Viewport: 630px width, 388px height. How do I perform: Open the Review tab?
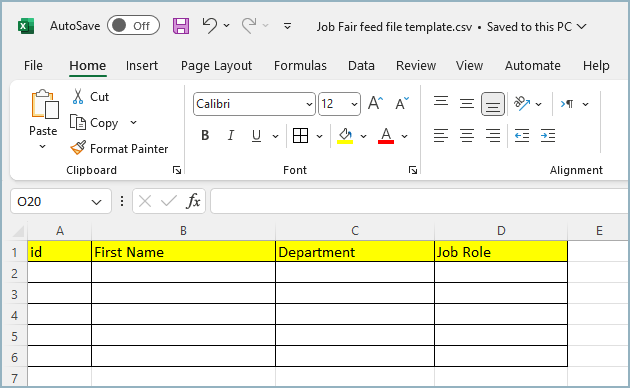[416, 65]
